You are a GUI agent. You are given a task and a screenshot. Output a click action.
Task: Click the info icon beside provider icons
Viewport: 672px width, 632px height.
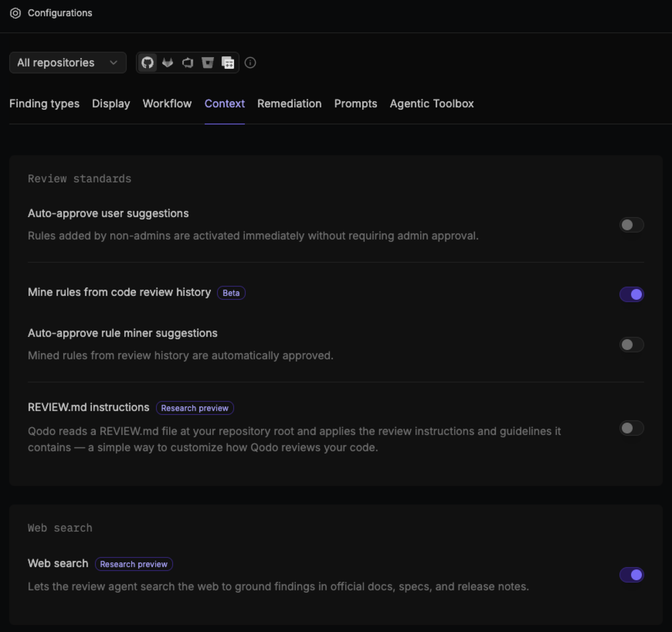pos(250,63)
